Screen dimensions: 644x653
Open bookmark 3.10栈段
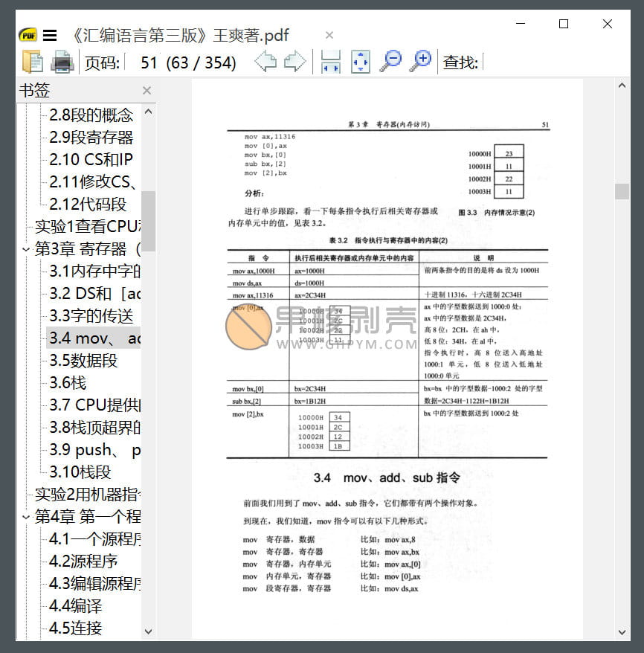point(80,472)
